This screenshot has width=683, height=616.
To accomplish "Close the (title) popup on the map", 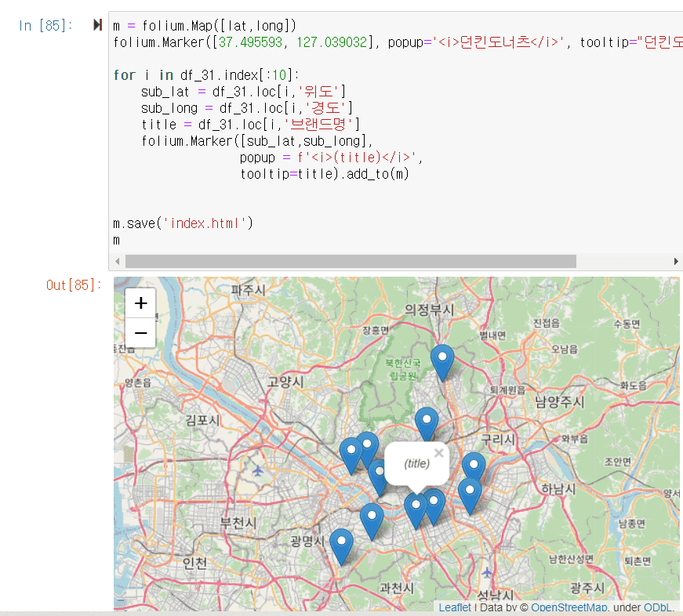I will click(438, 453).
